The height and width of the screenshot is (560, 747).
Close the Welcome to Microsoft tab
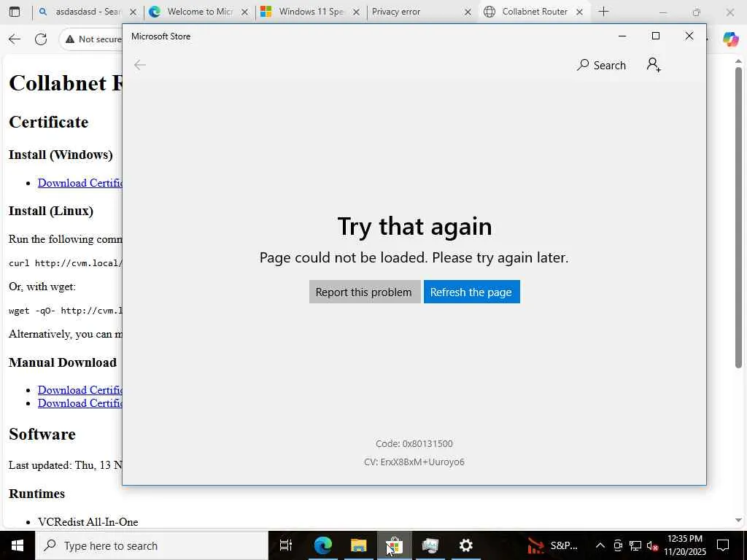point(244,12)
